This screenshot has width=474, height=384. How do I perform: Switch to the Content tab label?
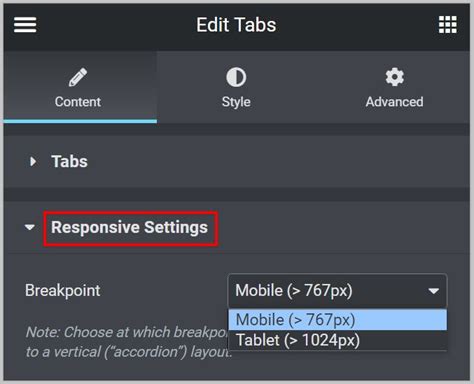tap(78, 102)
